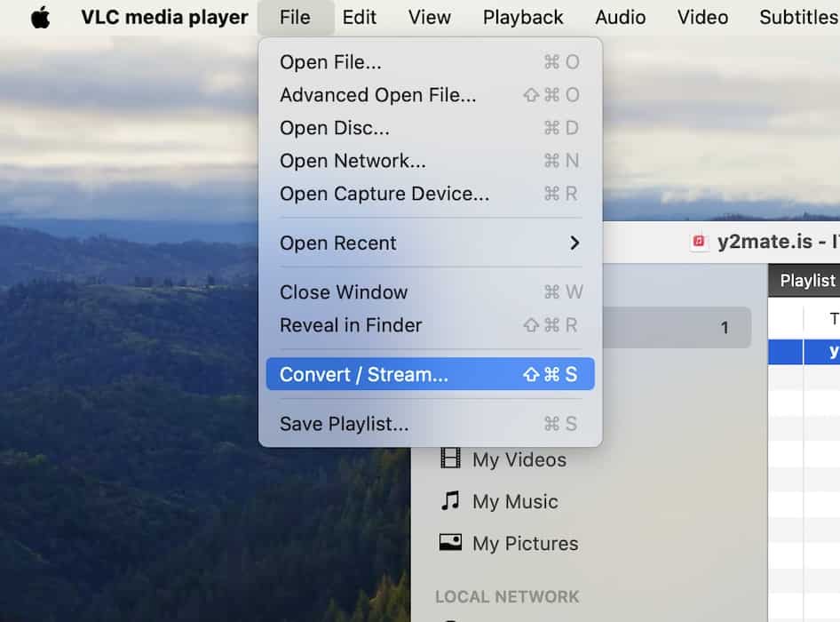Click the Apple logo menu
The image size is (840, 622).
click(x=40, y=18)
